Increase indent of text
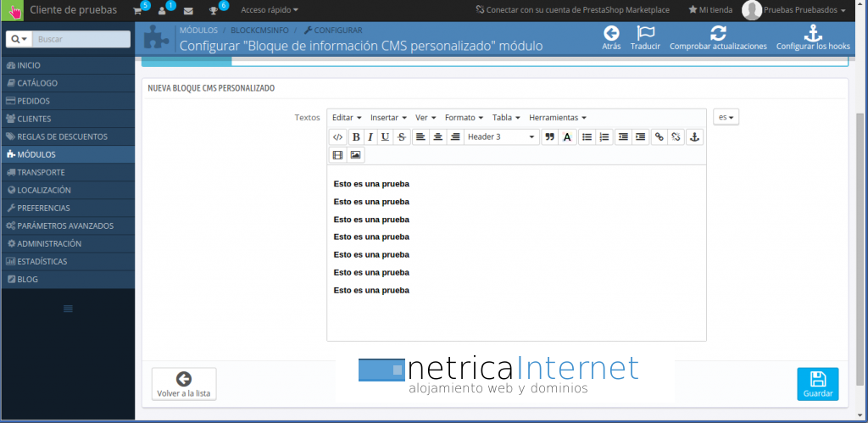868x423 pixels. [641, 137]
